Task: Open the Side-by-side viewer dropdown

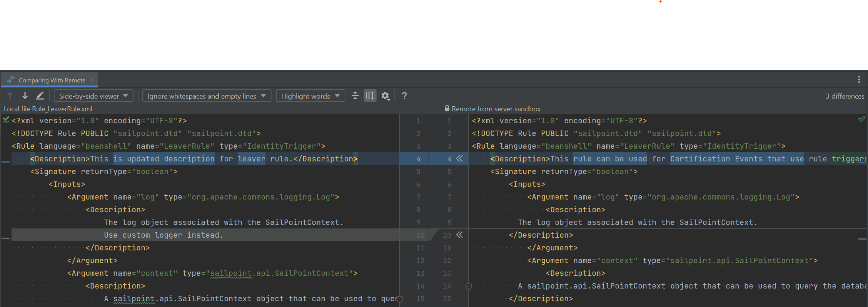Action: click(93, 96)
